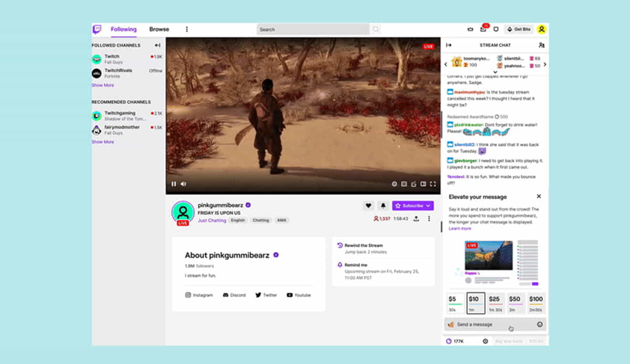Toggle channel notifications bell
The height and width of the screenshot is (364, 630).
coord(383,206)
